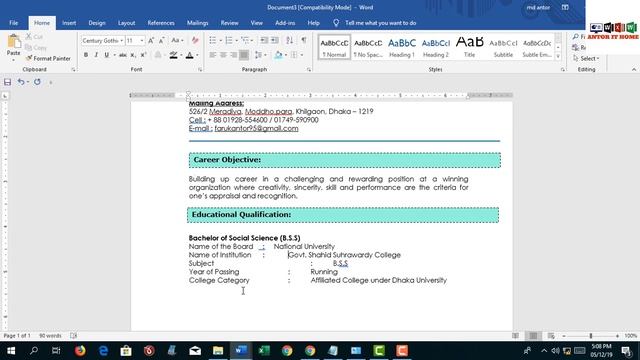Undo the last action

point(21,82)
